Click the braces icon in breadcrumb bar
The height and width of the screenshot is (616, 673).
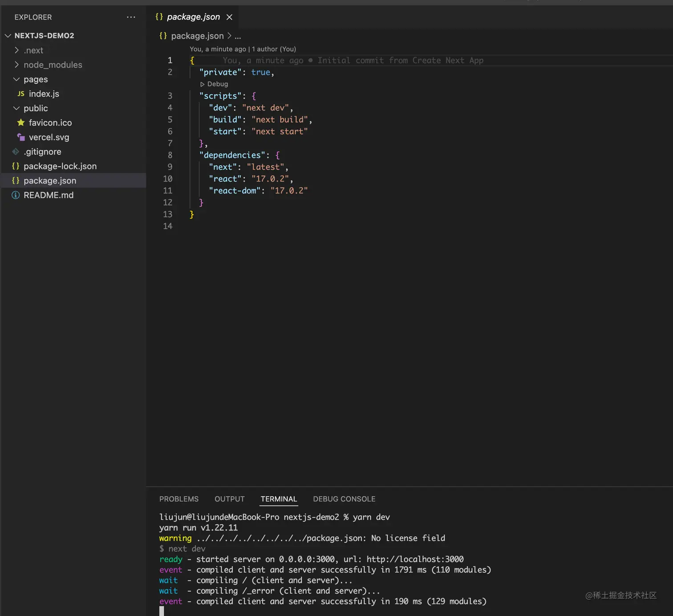point(163,36)
